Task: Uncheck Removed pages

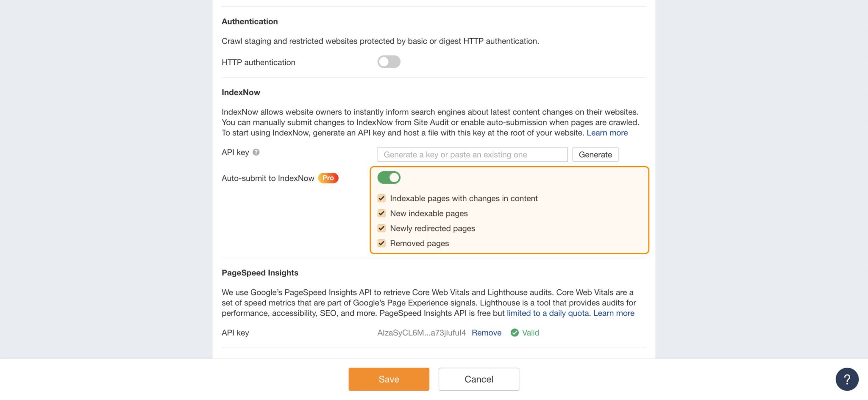Action: (x=381, y=243)
